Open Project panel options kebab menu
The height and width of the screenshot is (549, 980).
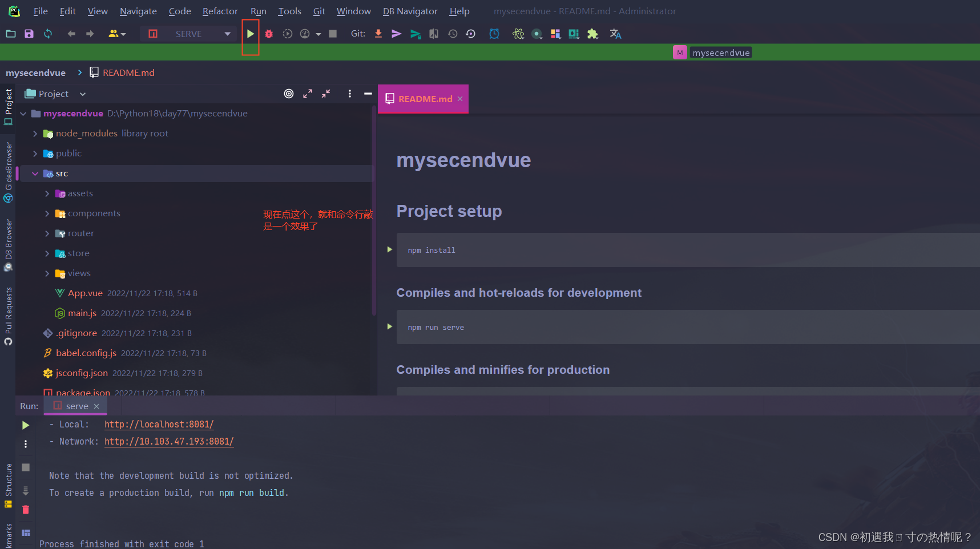point(350,94)
